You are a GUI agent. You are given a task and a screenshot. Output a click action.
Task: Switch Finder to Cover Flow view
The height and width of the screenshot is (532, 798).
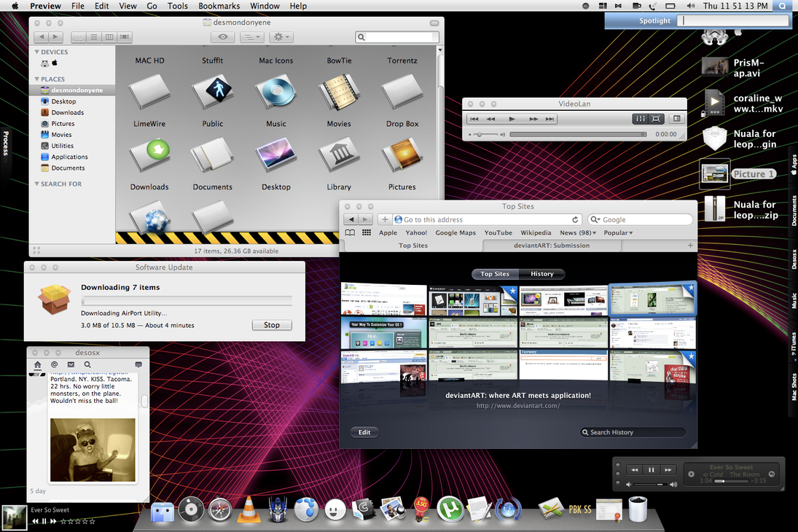point(125,37)
